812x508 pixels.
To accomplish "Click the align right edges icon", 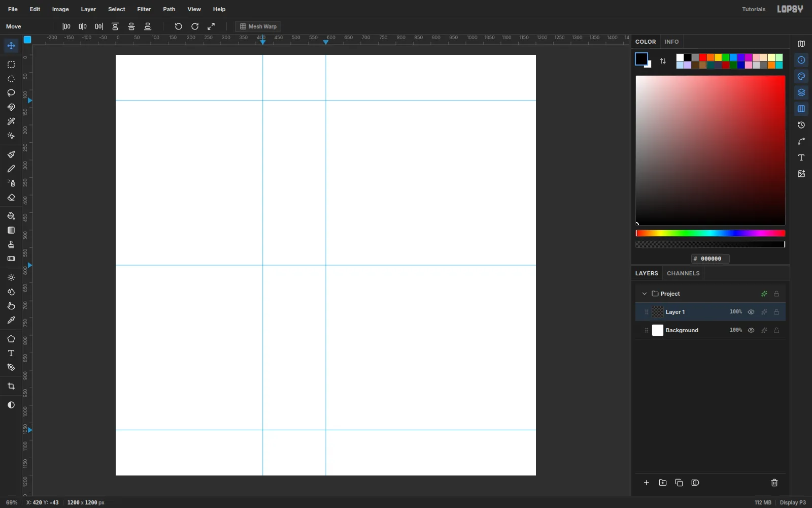I will coord(99,26).
